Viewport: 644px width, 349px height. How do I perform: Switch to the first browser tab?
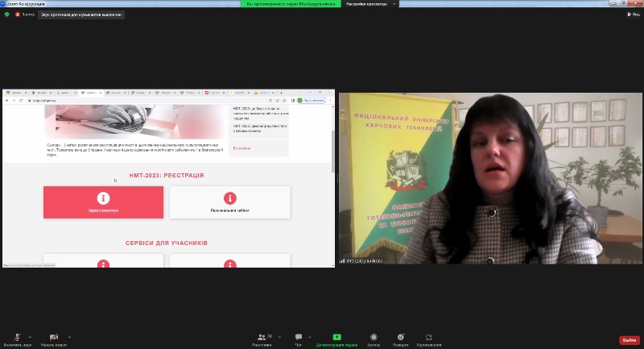(x=14, y=93)
